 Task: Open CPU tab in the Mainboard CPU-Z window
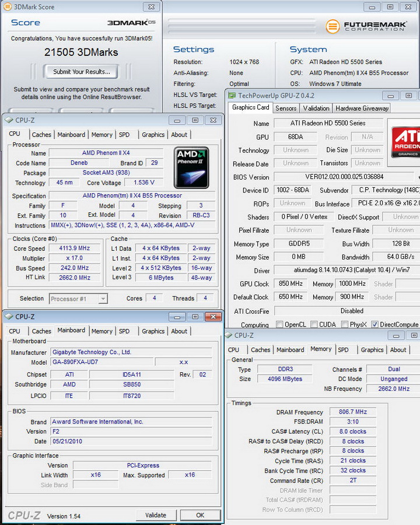15,331
